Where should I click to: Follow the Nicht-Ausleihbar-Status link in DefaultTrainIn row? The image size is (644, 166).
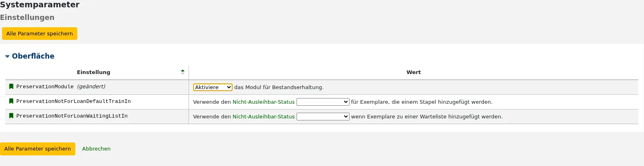click(264, 102)
